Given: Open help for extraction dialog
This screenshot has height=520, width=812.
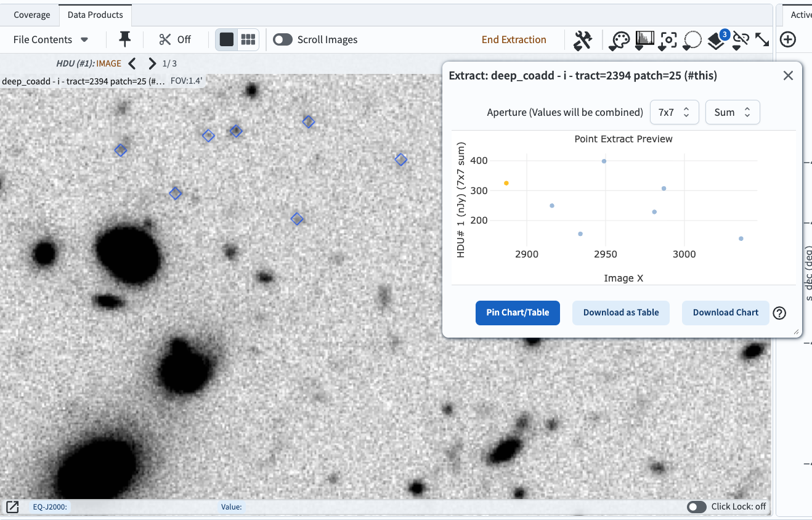Looking at the screenshot, I should (779, 313).
